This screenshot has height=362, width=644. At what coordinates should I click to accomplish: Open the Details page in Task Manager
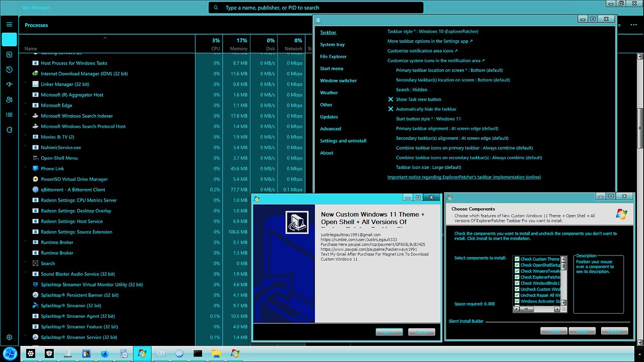click(x=9, y=115)
